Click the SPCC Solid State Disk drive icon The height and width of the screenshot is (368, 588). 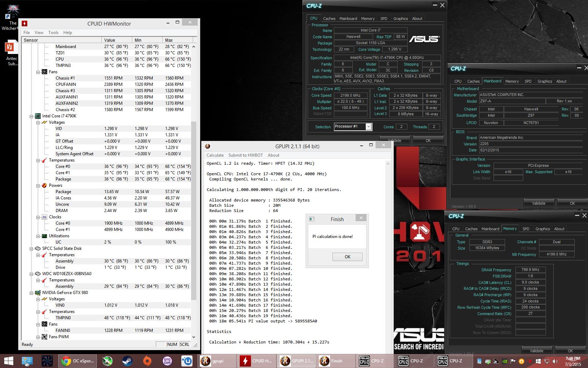pyautogui.click(x=38, y=248)
